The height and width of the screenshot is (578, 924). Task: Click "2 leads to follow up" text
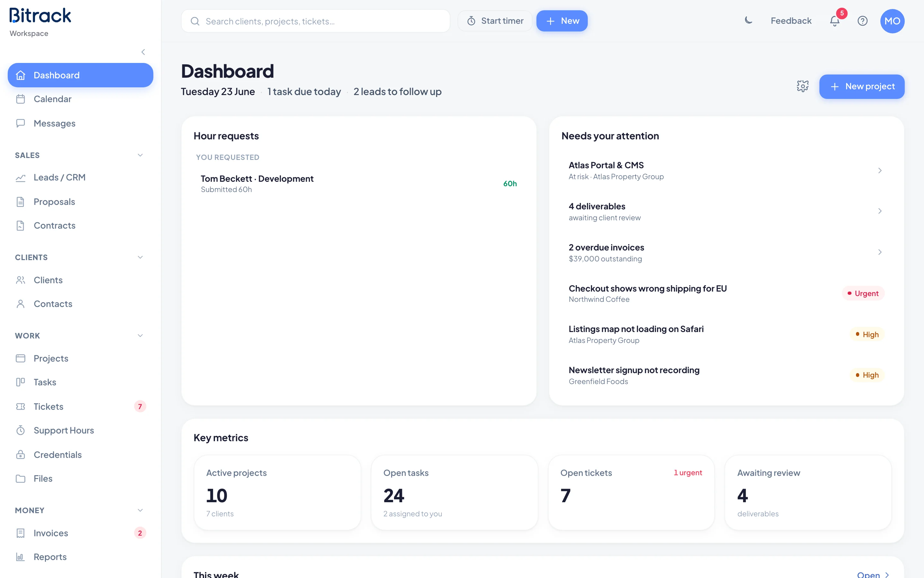pos(397,92)
